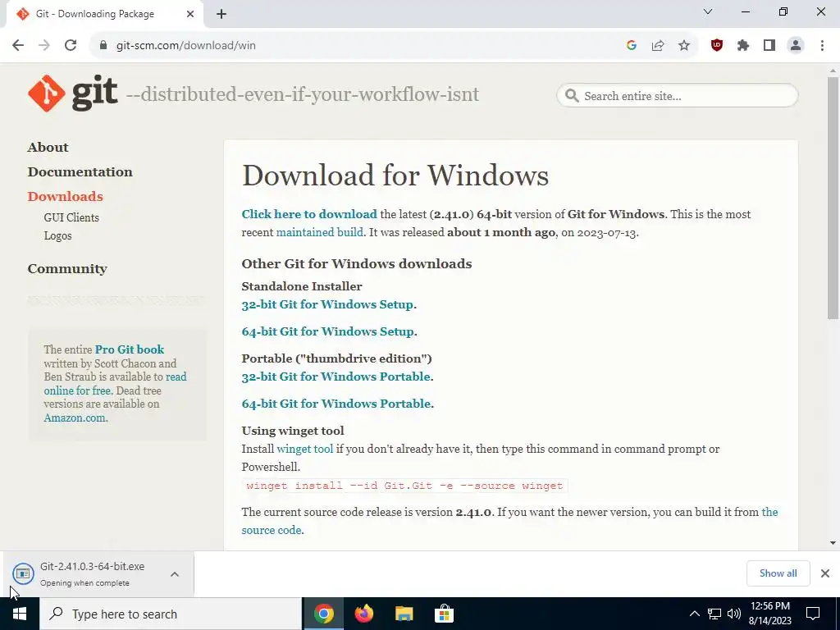Screen dimensions: 840x630
Task: Toggle the browser side panel icon
Action: (x=769, y=46)
